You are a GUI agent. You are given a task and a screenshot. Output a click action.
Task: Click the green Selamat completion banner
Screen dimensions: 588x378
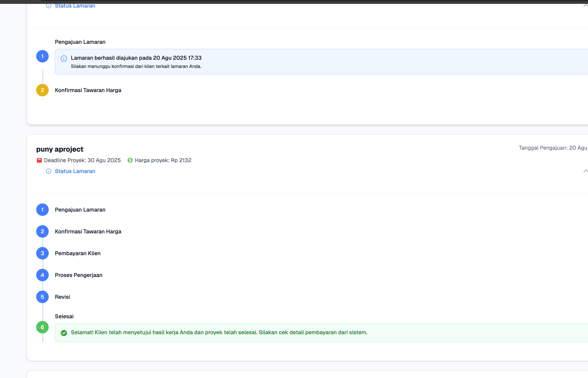(x=319, y=333)
